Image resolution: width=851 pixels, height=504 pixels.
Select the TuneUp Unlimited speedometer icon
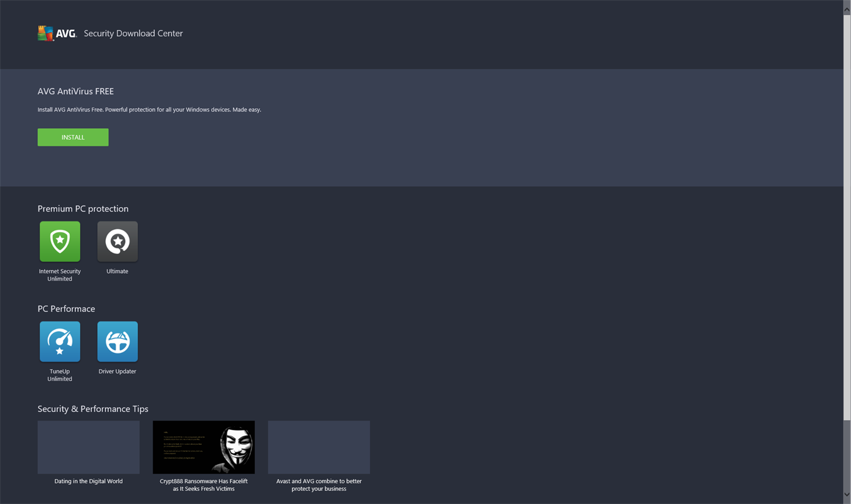click(x=60, y=342)
